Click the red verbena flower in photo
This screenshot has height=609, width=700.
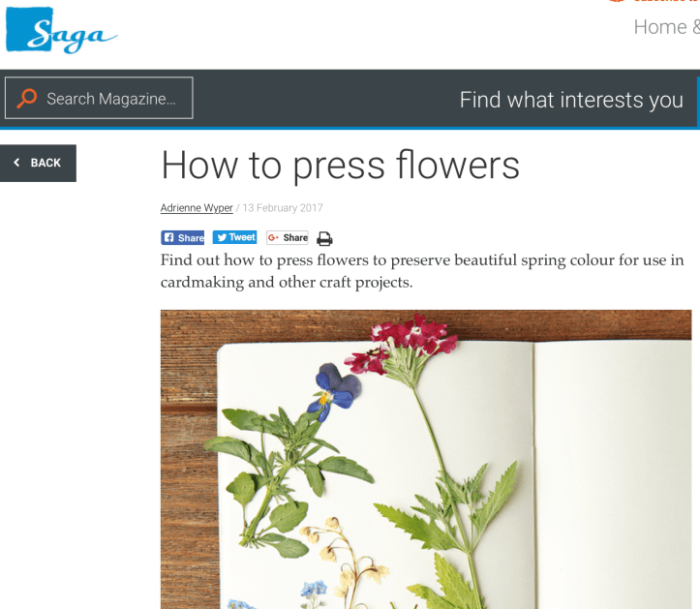[404, 343]
